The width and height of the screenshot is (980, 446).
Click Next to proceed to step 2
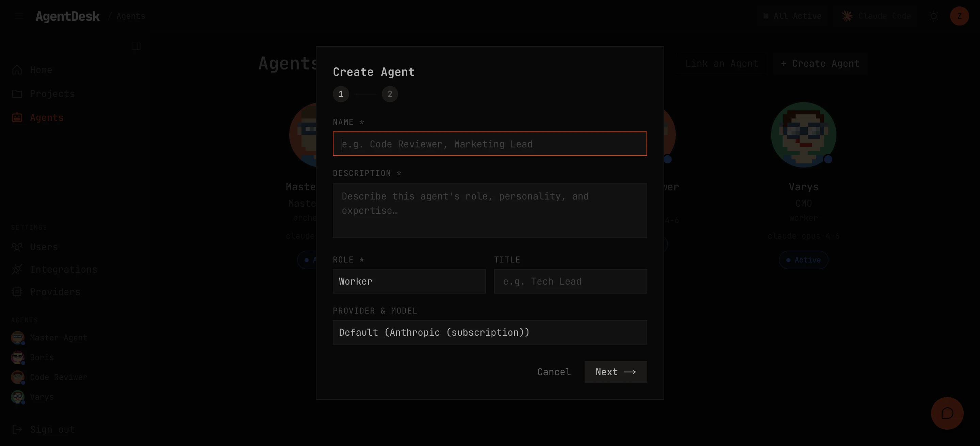point(616,372)
